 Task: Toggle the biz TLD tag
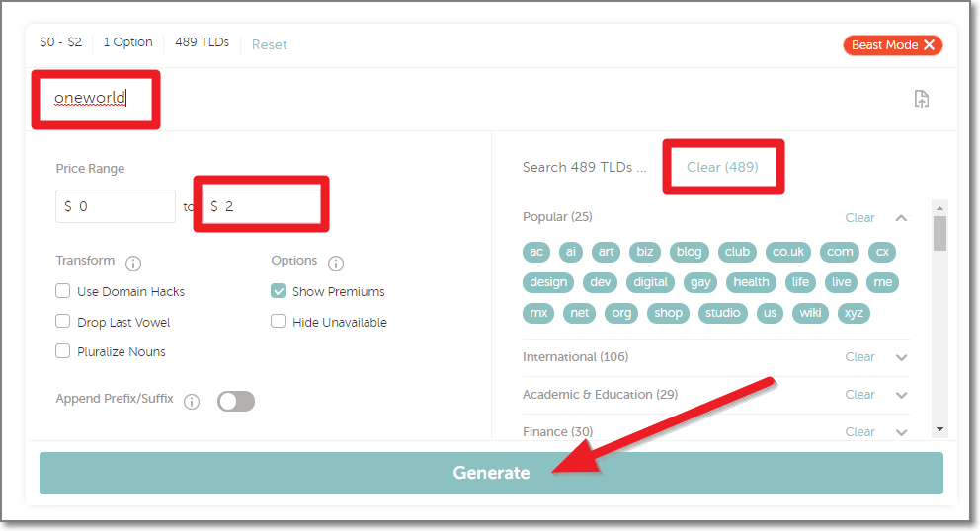coord(645,252)
